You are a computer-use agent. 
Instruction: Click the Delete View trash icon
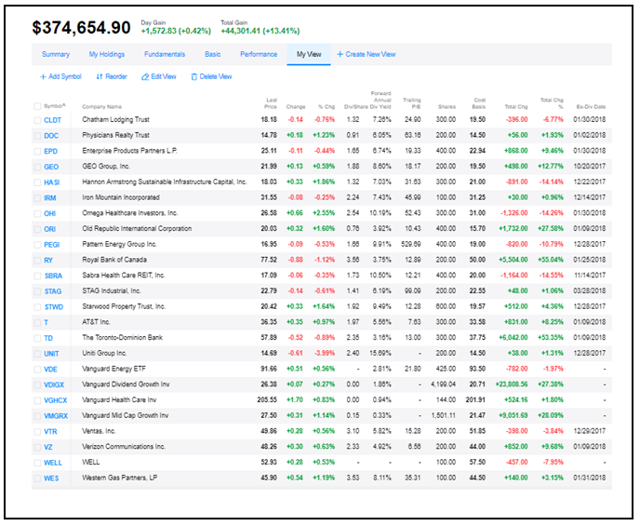tap(194, 77)
